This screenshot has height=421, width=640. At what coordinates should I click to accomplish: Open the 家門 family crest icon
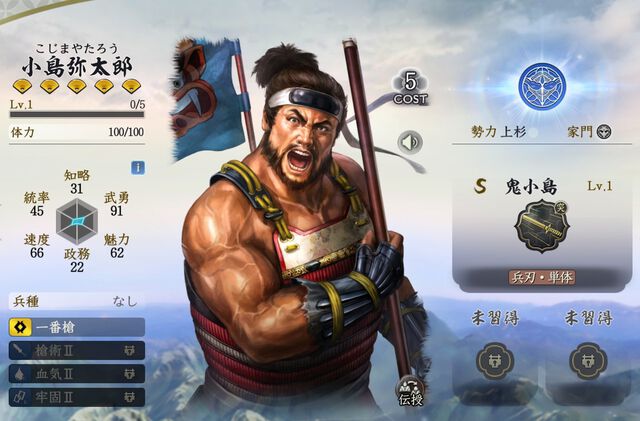[604, 132]
